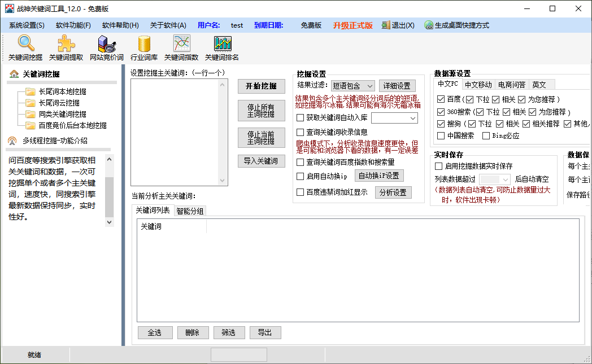Image resolution: width=592 pixels, height=364 pixels.
Task: Click the 筛选 button
Action: (229, 333)
